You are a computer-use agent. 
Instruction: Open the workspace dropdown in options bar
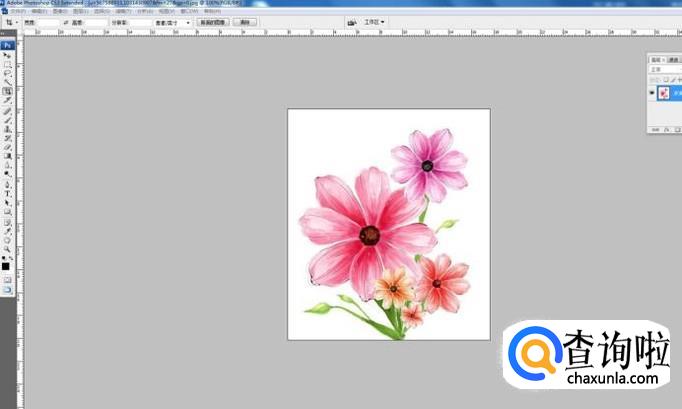click(374, 22)
